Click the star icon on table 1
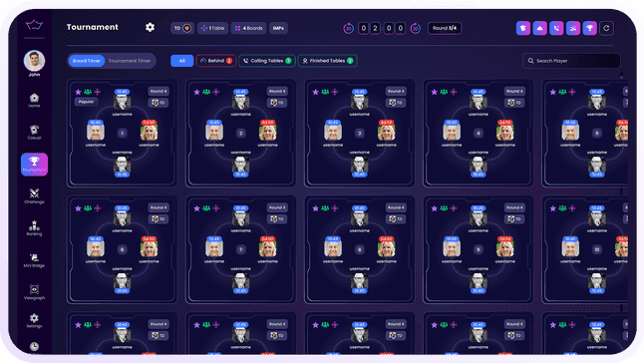 point(78,92)
